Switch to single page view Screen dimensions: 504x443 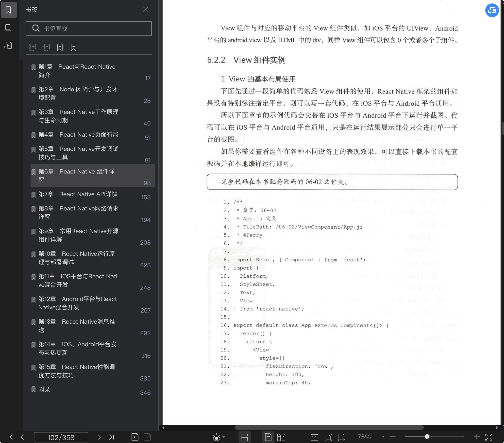pos(268,437)
